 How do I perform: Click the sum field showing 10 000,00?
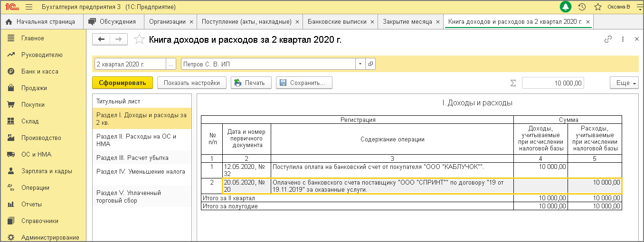point(553,83)
